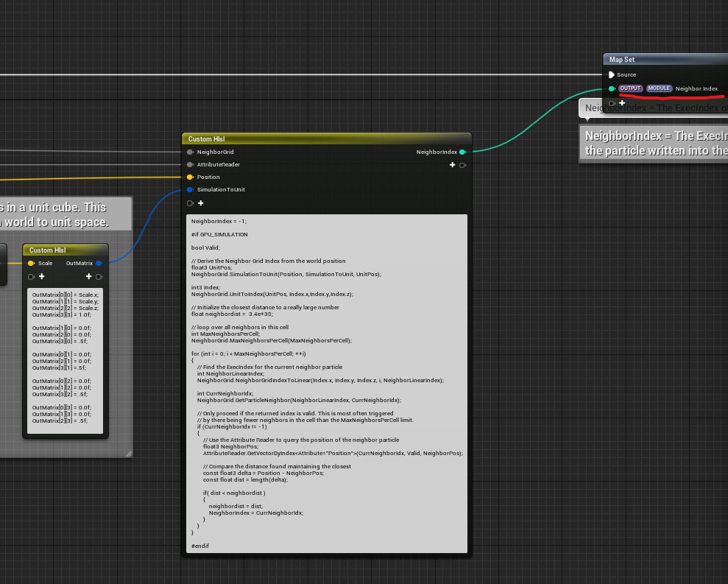Select the small Custom Hlsl node title

(x=47, y=250)
